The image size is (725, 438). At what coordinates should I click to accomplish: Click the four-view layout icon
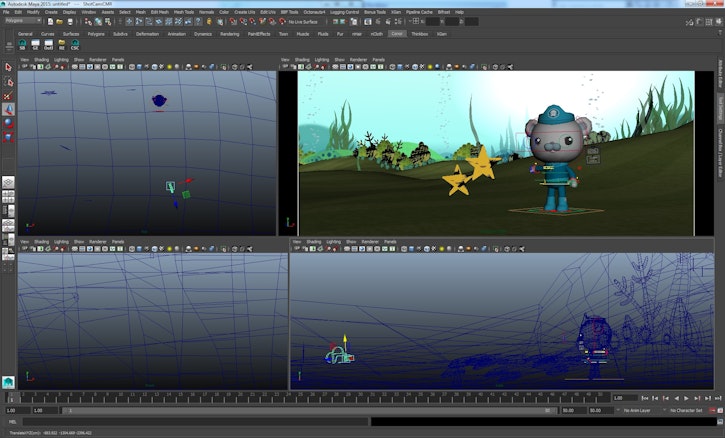(8, 197)
